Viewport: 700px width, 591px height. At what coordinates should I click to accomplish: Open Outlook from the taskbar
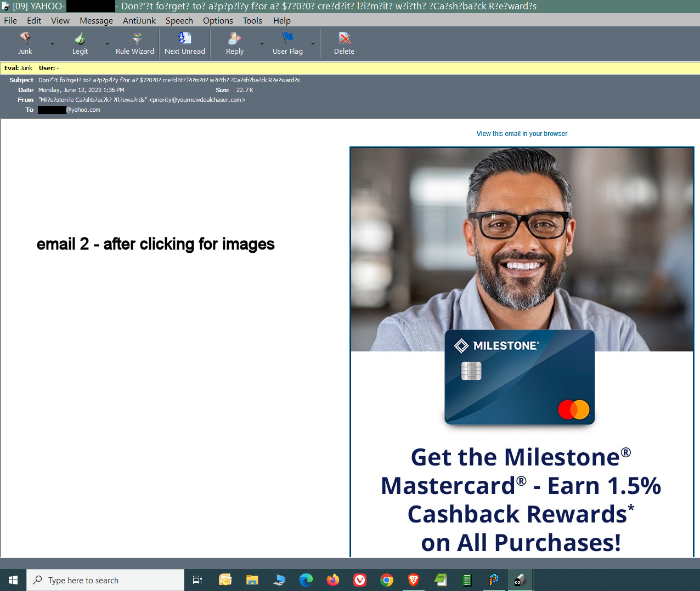[225, 580]
